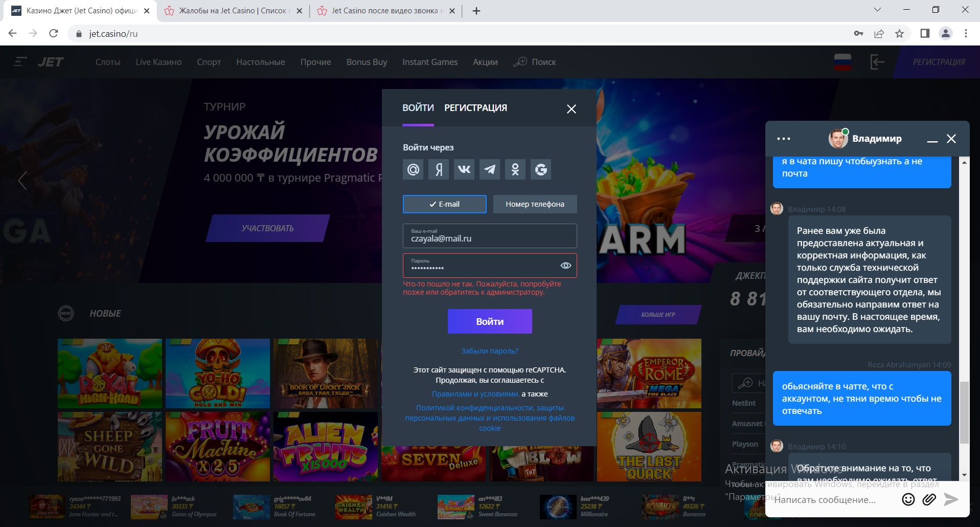Click the chat scrollbar down arrow
980x527 pixels.
pyautogui.click(x=964, y=475)
